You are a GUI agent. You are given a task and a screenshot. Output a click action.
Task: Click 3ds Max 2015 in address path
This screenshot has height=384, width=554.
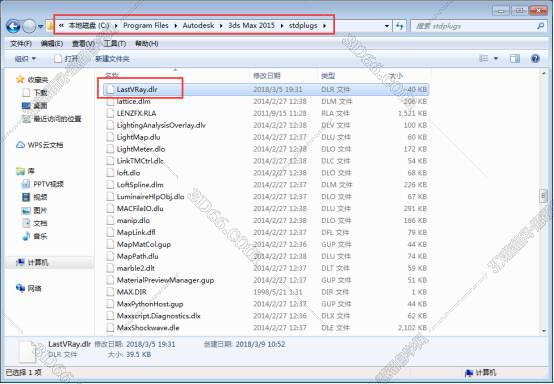[251, 25]
